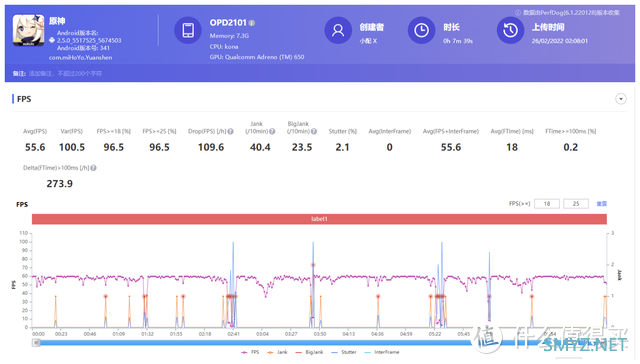Click the Genshin Impact app thumbnail
640x364 pixels.
pos(29,30)
